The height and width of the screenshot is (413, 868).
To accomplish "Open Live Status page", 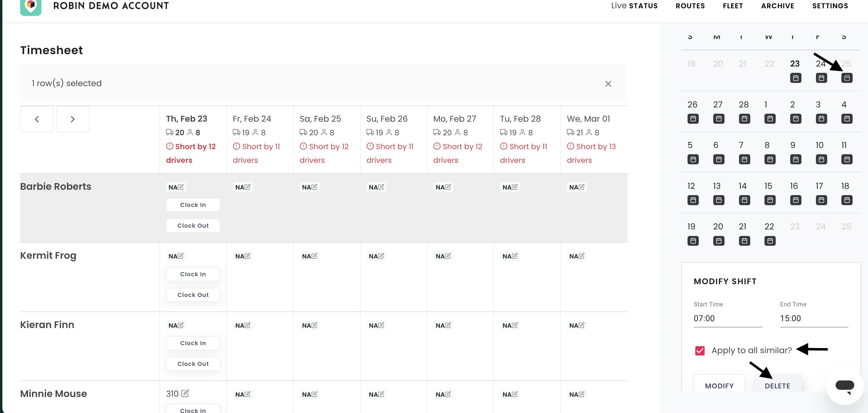I will [634, 6].
